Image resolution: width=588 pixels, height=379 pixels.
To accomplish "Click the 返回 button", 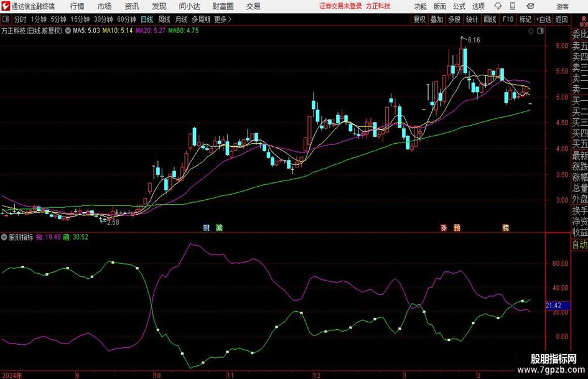I will (561, 19).
